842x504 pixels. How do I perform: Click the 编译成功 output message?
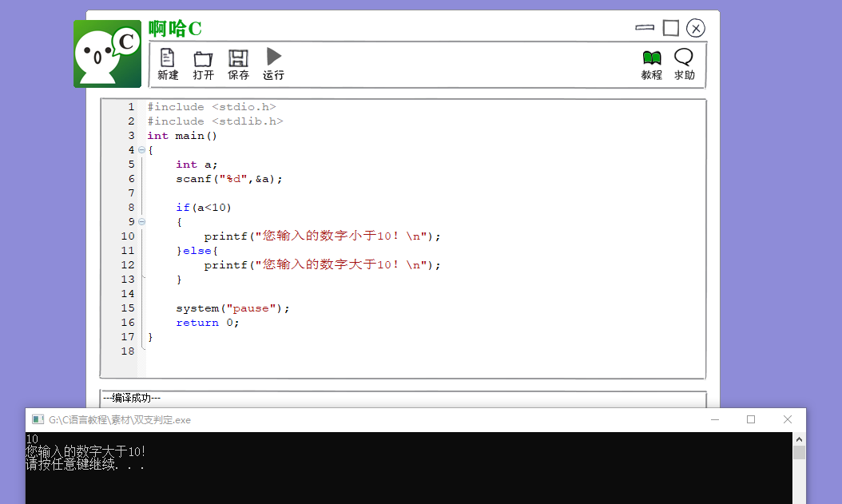(132, 398)
